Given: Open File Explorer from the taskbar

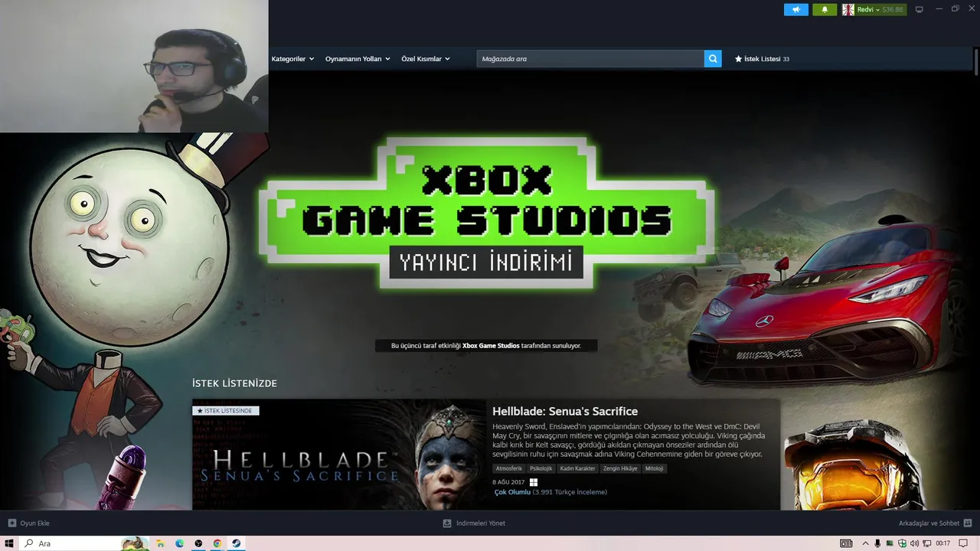Looking at the screenshot, I should tap(161, 543).
